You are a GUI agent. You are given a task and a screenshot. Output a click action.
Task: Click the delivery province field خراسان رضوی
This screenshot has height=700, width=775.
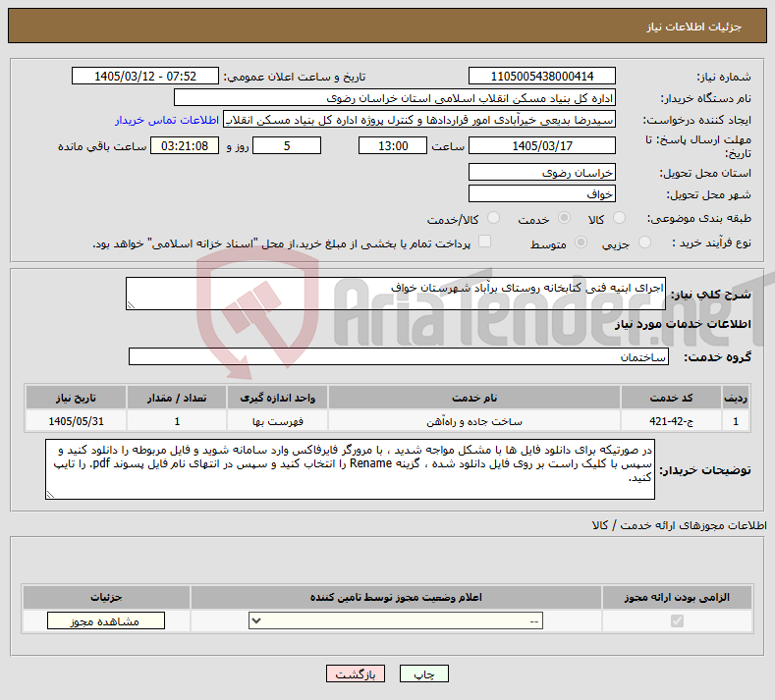tap(541, 172)
